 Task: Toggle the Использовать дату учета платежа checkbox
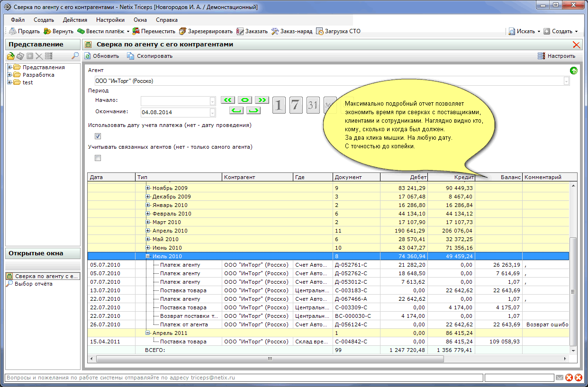click(98, 136)
